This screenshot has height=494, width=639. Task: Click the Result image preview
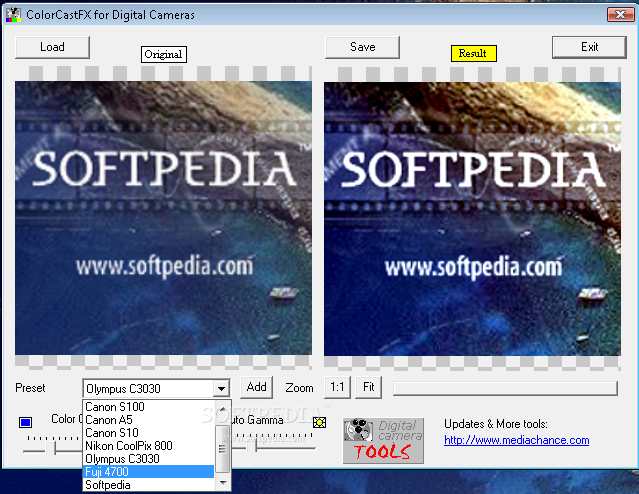point(472,218)
